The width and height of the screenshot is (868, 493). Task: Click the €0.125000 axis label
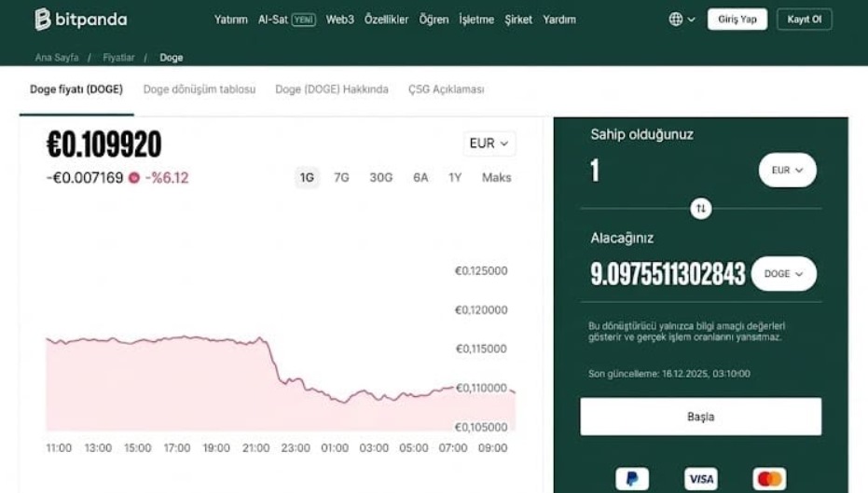point(481,270)
